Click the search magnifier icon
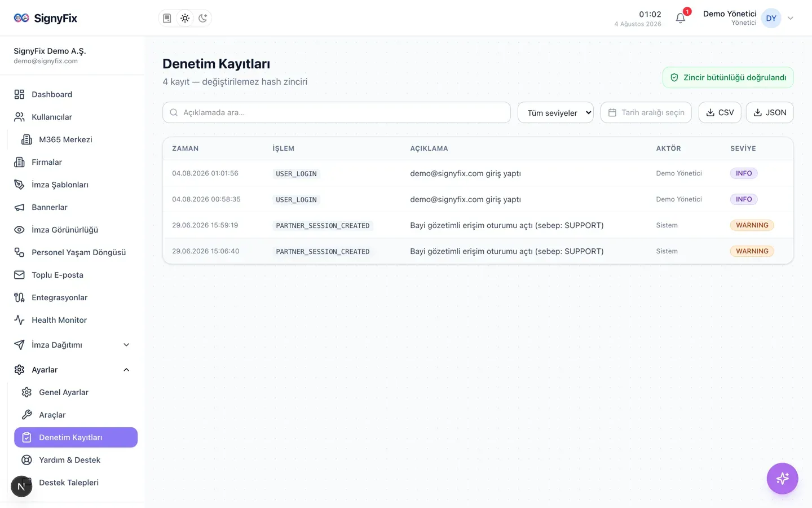Viewport: 812px width, 508px height. pos(174,112)
